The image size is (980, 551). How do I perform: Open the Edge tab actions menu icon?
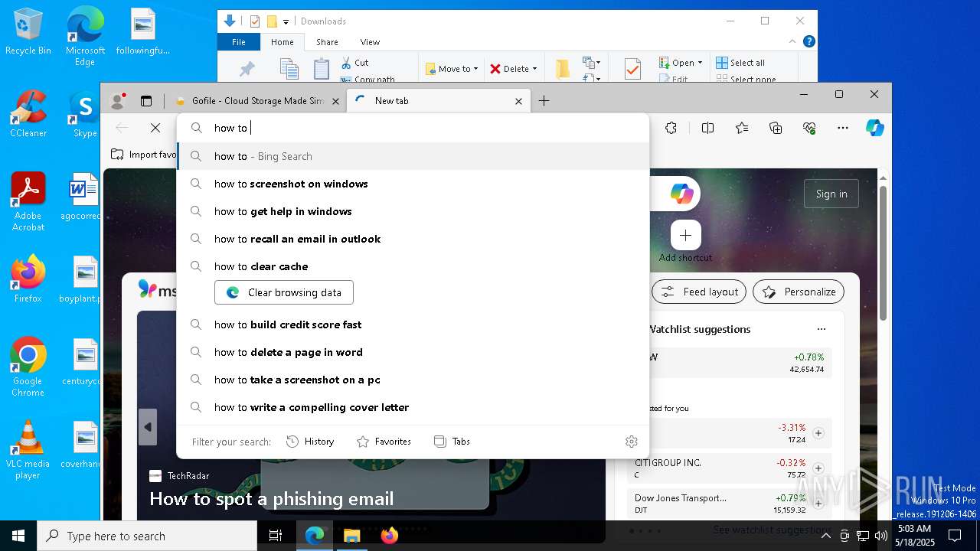(146, 101)
